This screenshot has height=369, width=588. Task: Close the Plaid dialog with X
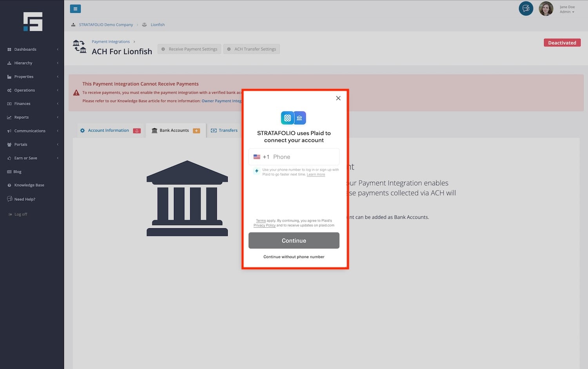[338, 98]
